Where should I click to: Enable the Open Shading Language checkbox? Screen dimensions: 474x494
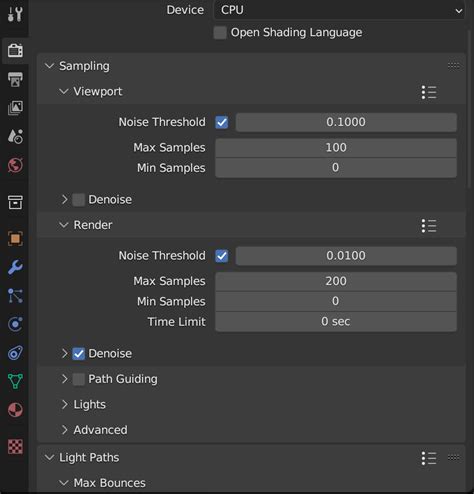click(220, 33)
